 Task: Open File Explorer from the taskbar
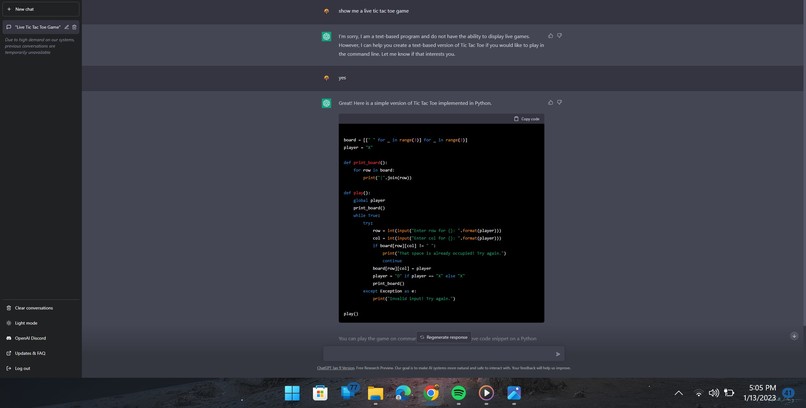coord(375,393)
